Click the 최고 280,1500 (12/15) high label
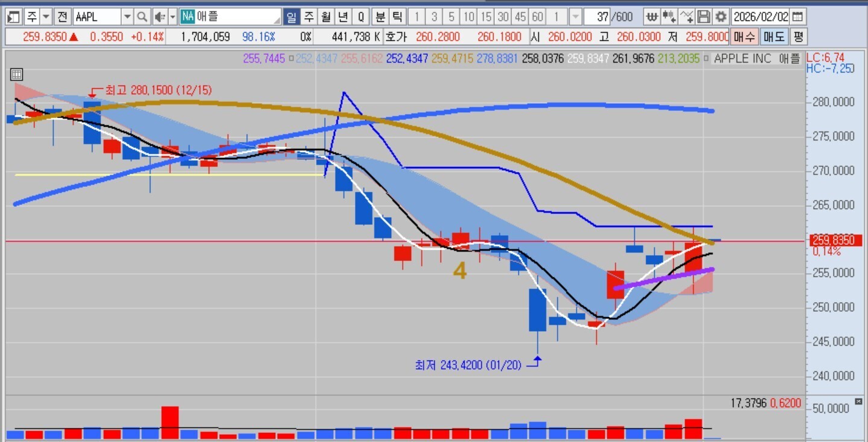 pos(158,90)
